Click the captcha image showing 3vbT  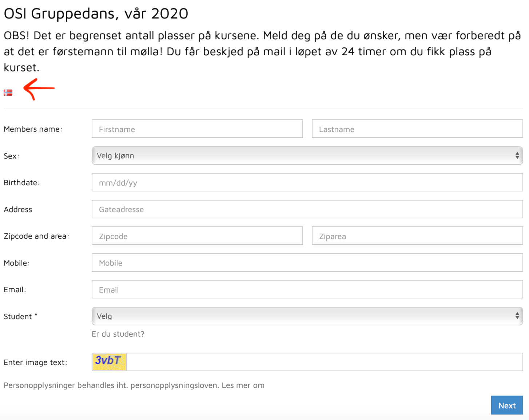110,362
